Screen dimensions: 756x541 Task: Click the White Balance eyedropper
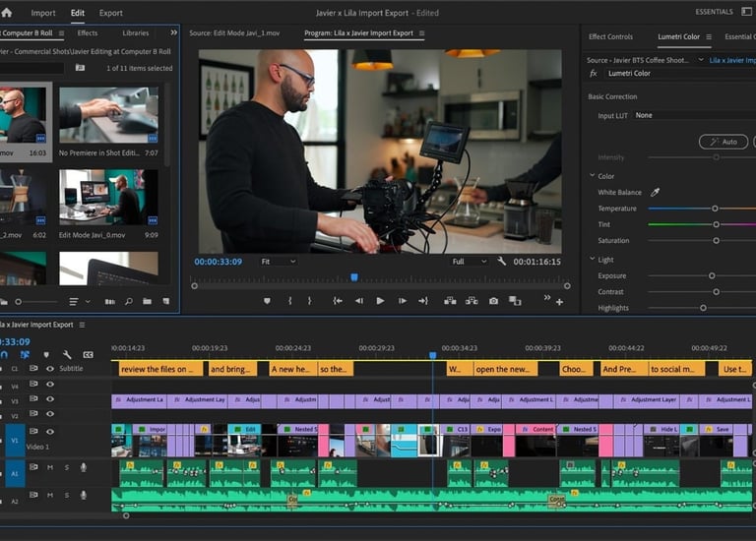click(656, 192)
